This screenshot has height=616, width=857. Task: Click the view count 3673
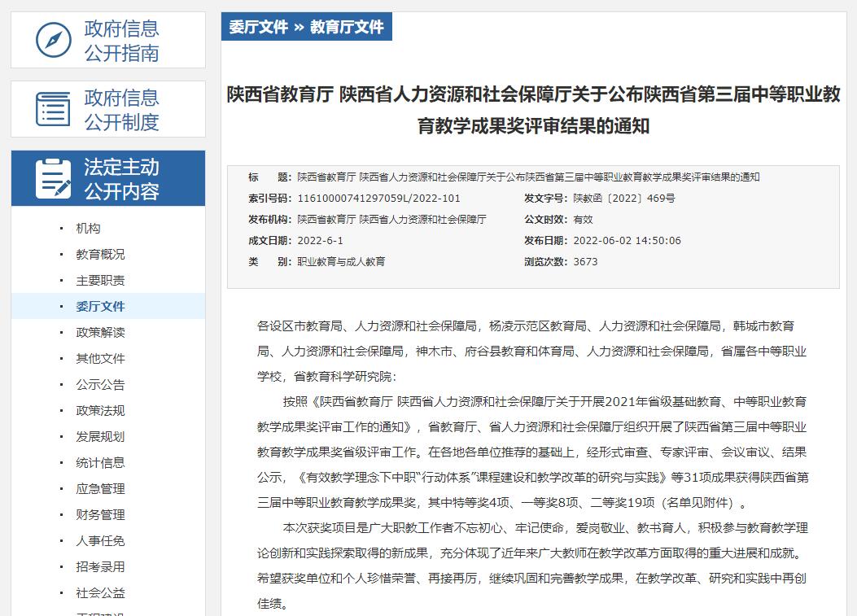coord(585,262)
